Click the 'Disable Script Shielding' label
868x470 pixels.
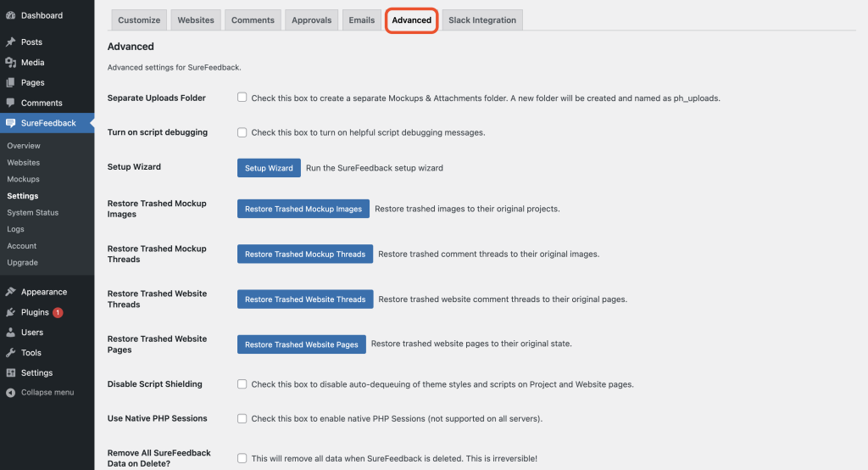pos(155,384)
